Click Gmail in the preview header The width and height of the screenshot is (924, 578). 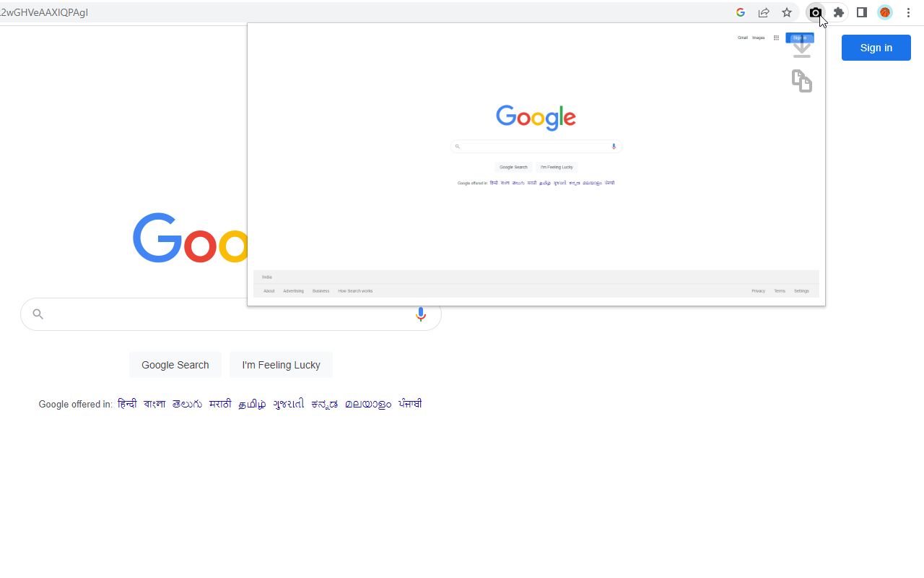tap(742, 38)
